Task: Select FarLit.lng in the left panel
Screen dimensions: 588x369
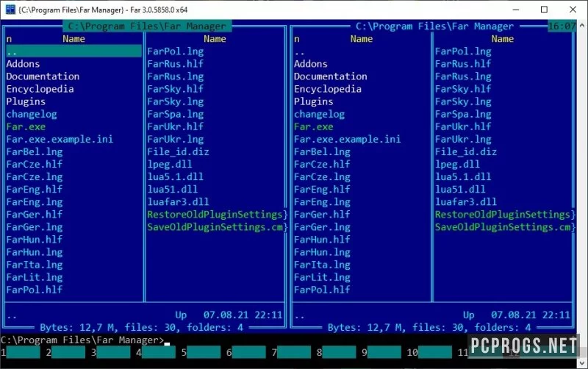Action: [35, 278]
